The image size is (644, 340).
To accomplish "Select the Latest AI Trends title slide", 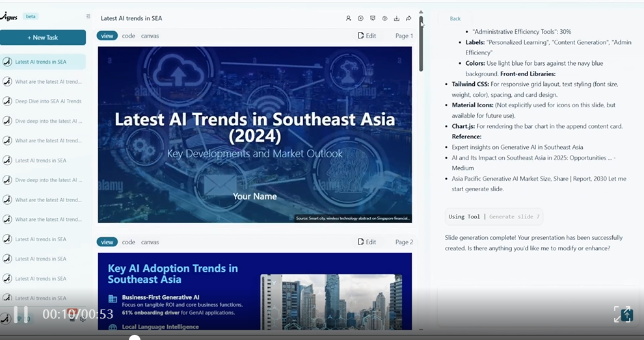I will click(x=254, y=135).
